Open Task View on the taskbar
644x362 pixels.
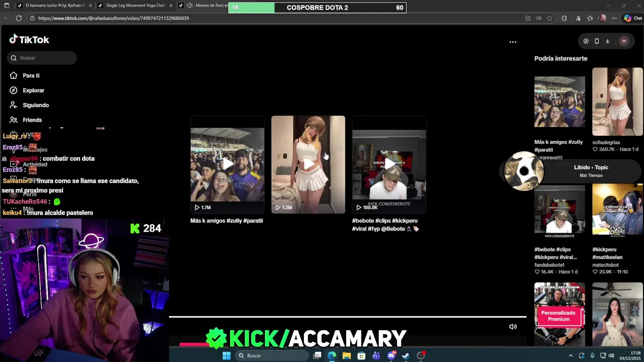[x=317, y=355]
